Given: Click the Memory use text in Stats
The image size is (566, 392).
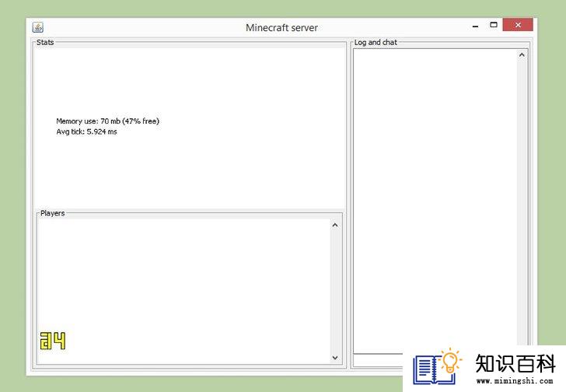Looking at the screenshot, I should [x=107, y=121].
